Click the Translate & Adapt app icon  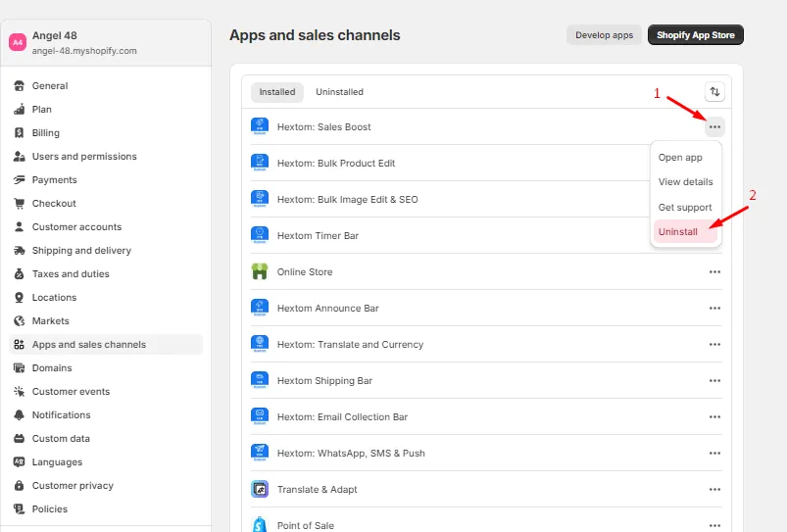pos(260,489)
